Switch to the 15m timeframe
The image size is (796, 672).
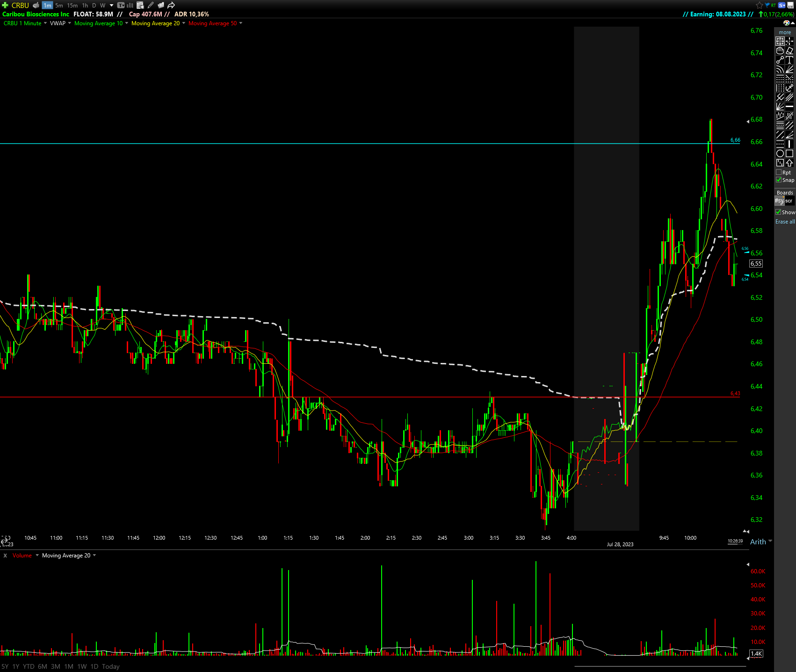72,6
